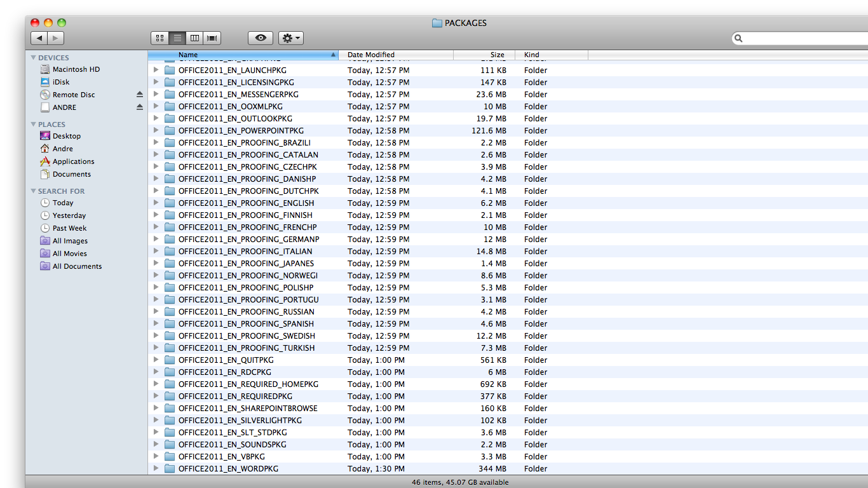This screenshot has width=868, height=488.
Task: Show the Today search
Action: pos(57,203)
